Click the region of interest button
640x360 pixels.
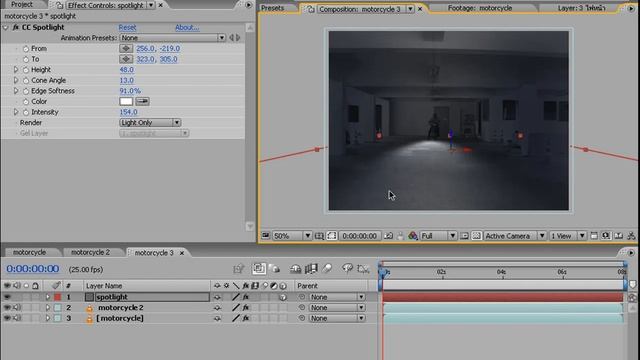pyautogui.click(x=464, y=236)
